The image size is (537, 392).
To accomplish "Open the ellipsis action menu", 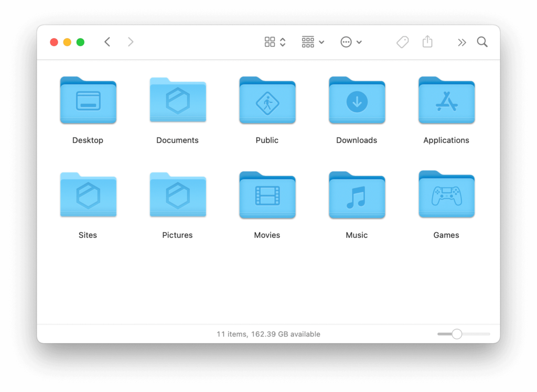I will point(351,42).
